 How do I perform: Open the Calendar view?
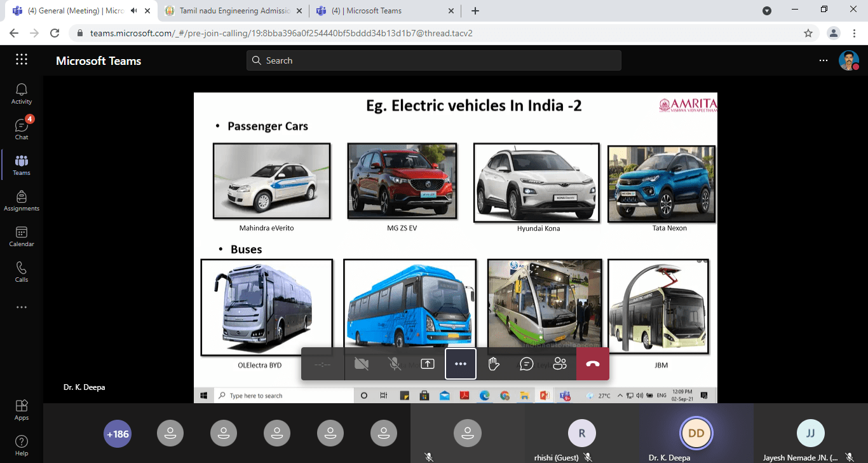21,236
